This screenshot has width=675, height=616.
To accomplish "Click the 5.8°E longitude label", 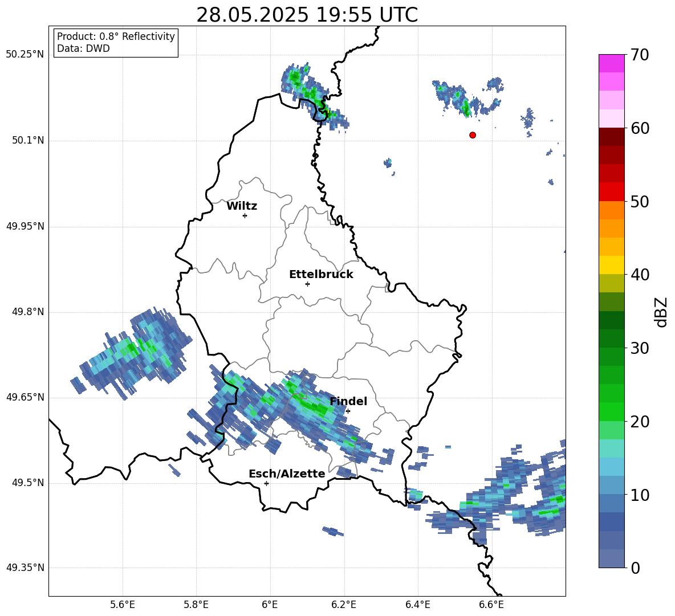I will (x=196, y=605).
